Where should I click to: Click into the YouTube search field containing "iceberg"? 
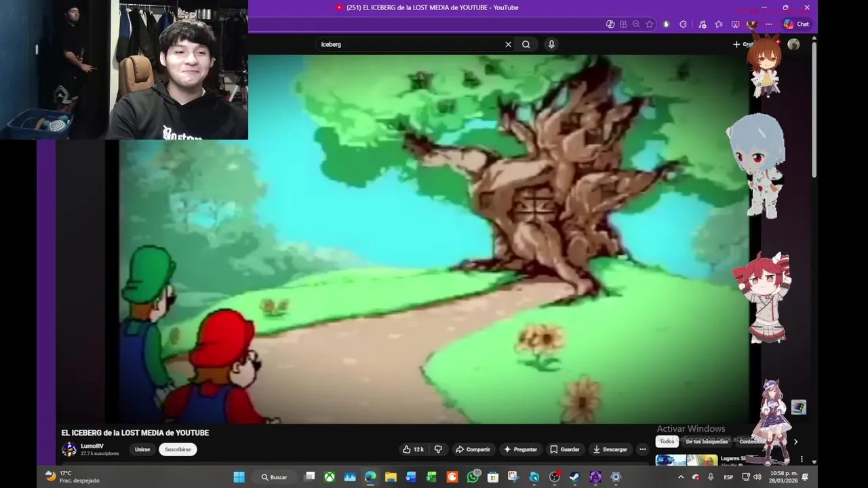[409, 44]
